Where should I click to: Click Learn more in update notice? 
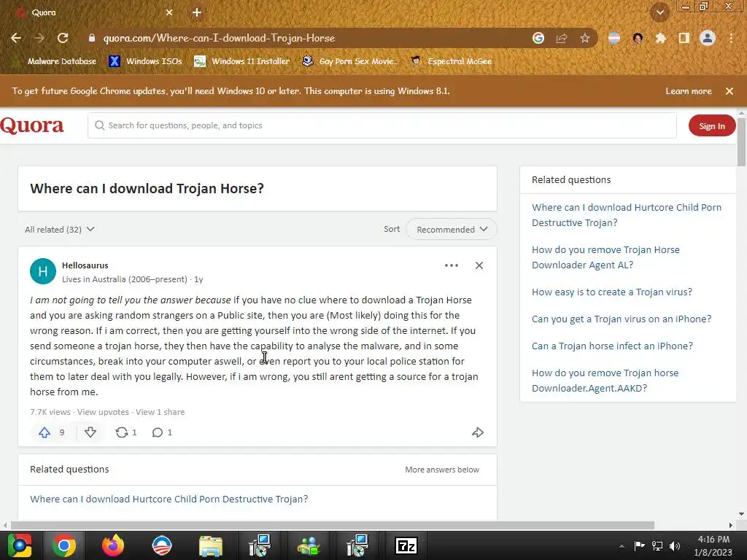pyautogui.click(x=689, y=91)
